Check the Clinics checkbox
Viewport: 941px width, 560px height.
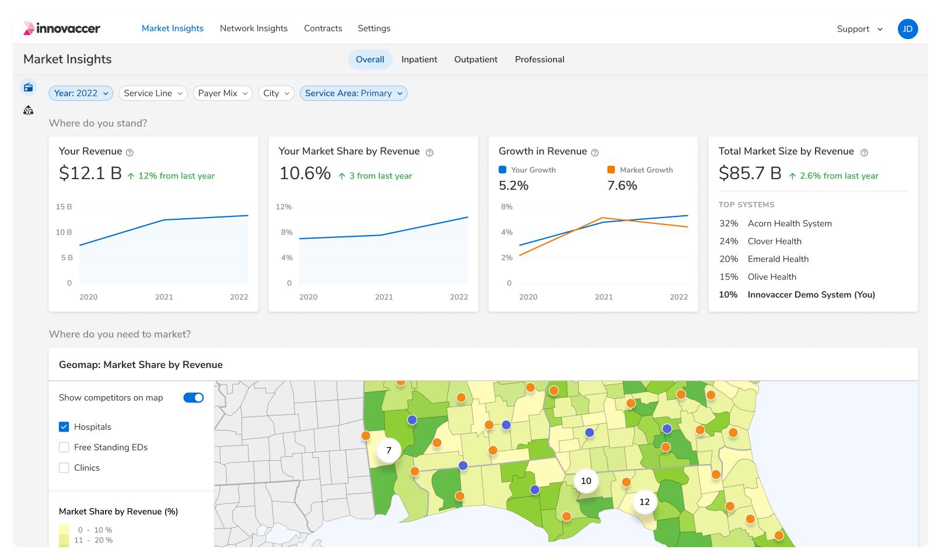click(x=64, y=468)
